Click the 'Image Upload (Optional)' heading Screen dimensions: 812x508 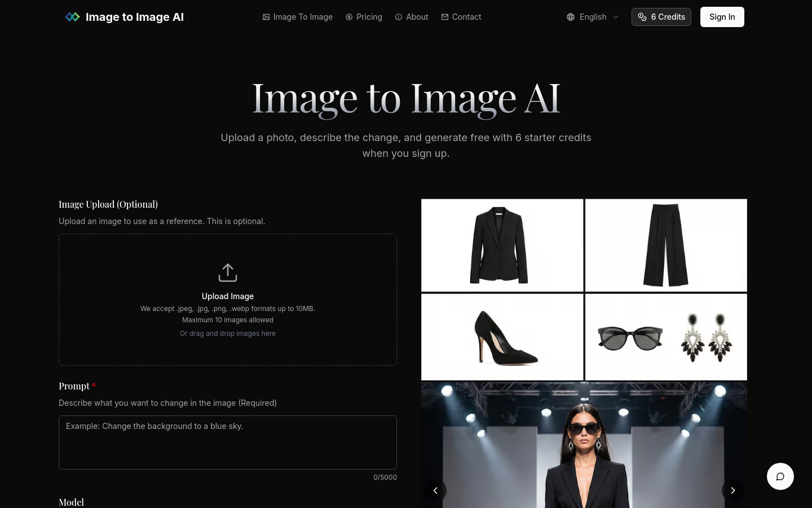(108, 204)
